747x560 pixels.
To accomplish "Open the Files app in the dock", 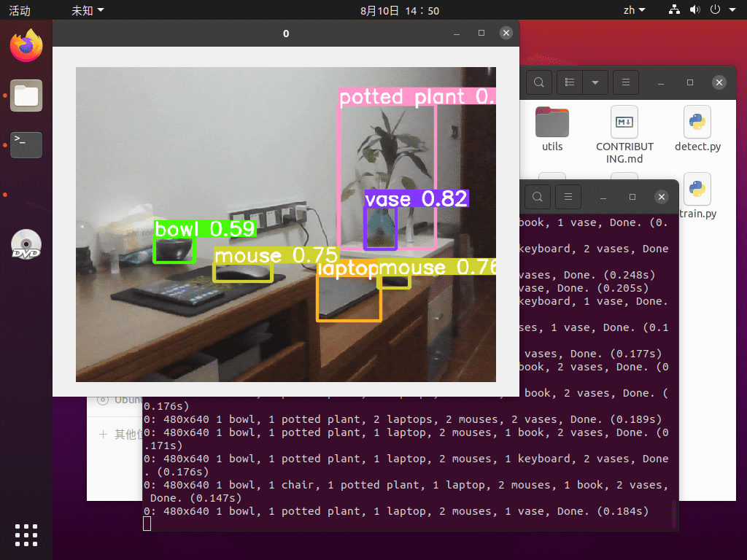I will pyautogui.click(x=26, y=96).
